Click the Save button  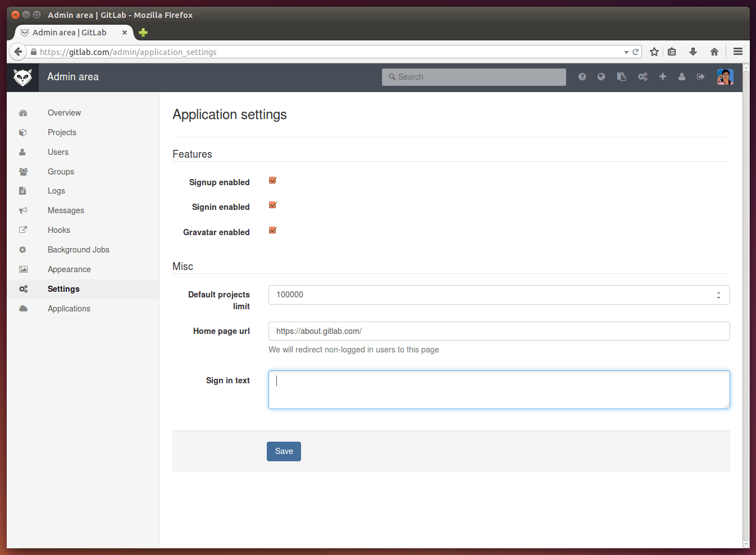(284, 451)
